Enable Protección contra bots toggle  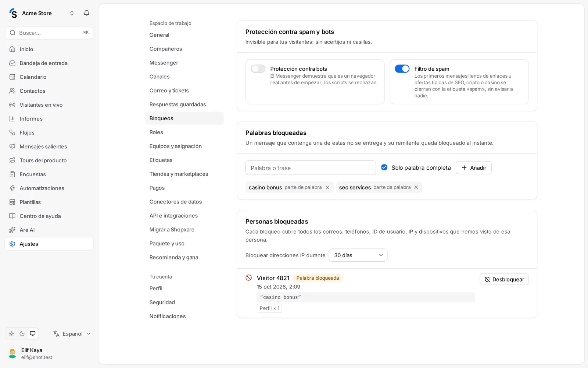[x=258, y=69]
